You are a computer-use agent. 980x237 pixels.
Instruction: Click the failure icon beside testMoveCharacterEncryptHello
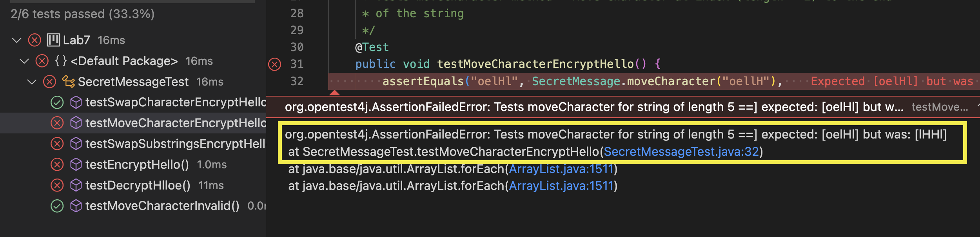point(57,123)
